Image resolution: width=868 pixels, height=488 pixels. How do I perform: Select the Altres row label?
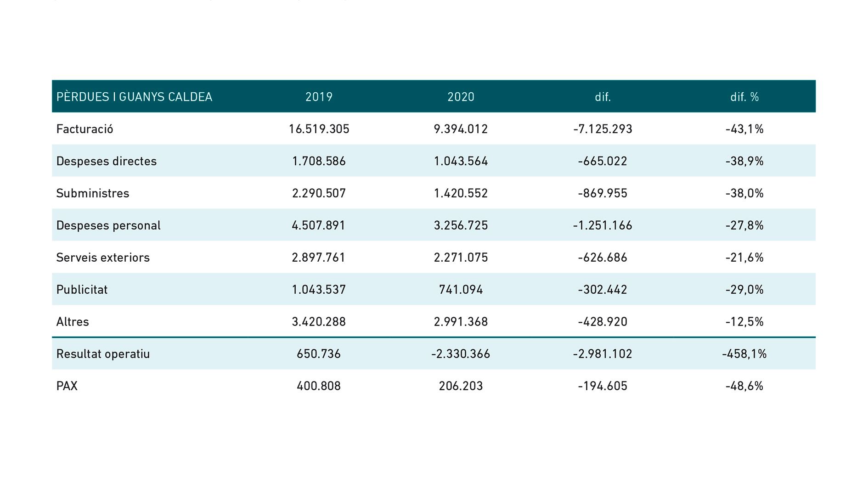tap(73, 322)
